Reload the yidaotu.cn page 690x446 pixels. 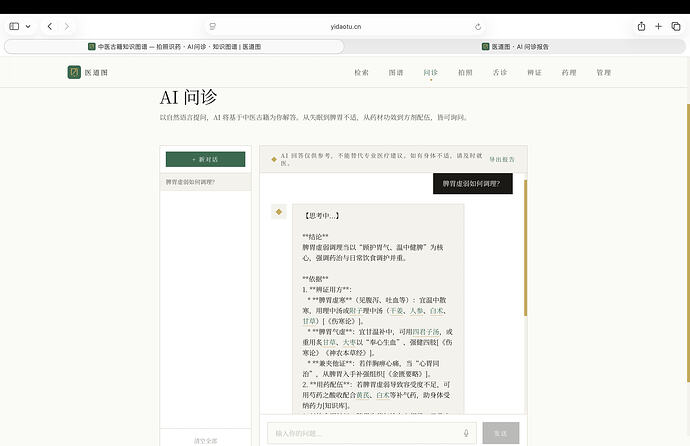[x=478, y=27]
